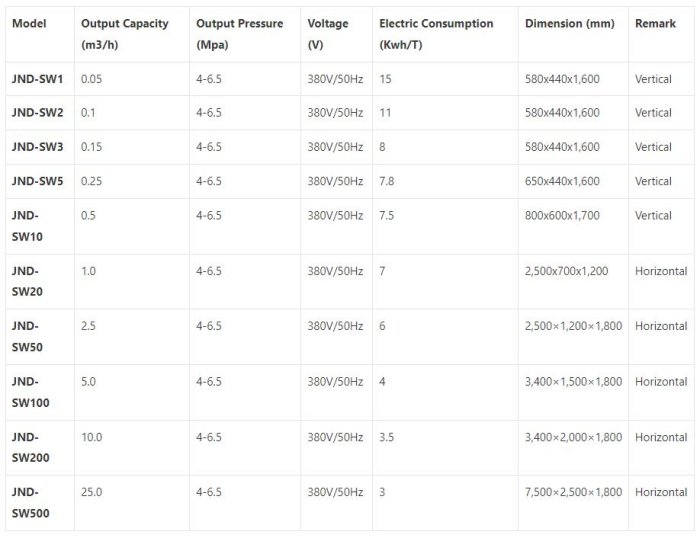Click the Output Pressure header cell

point(239,34)
